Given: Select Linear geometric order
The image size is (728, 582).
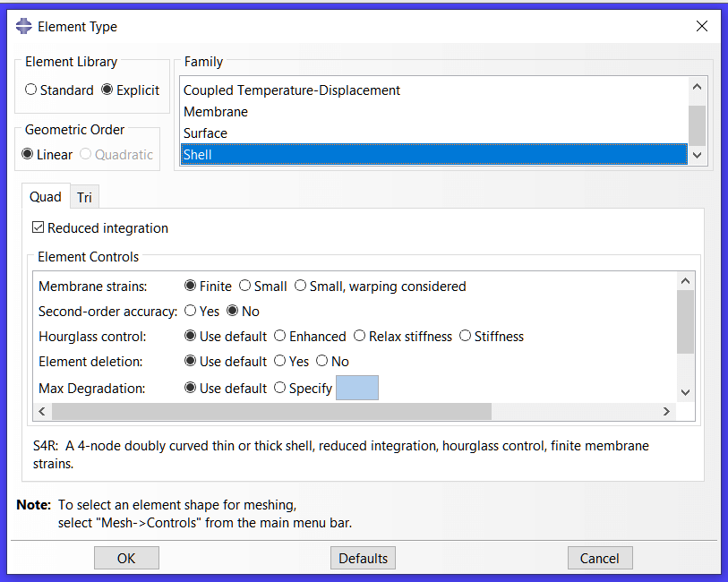Looking at the screenshot, I should (27, 154).
